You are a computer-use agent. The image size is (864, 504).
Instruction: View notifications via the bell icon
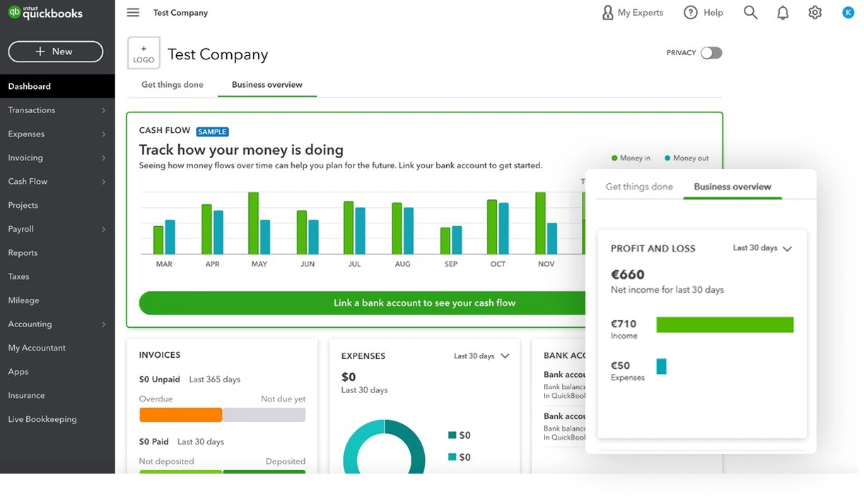[783, 13]
